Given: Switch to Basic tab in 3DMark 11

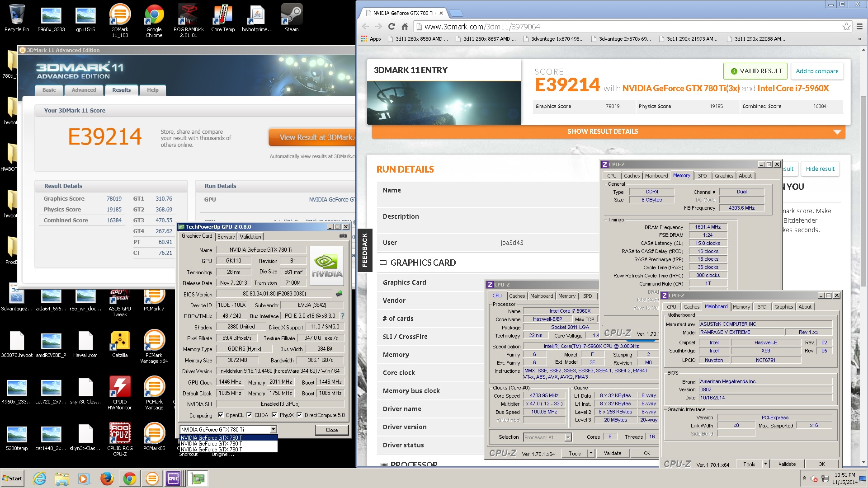Looking at the screenshot, I should click(x=49, y=90).
